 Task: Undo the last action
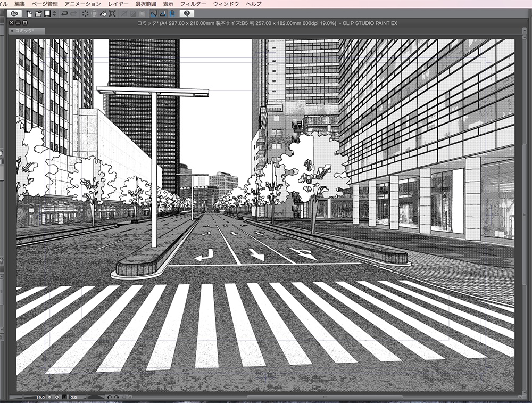point(64,14)
